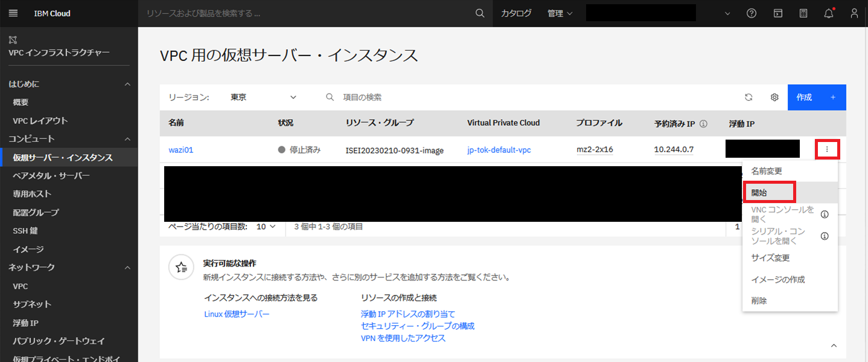Screen dimensions: 868x362
Task: Click the IBM Cloud logo text
Action: tap(52, 13)
